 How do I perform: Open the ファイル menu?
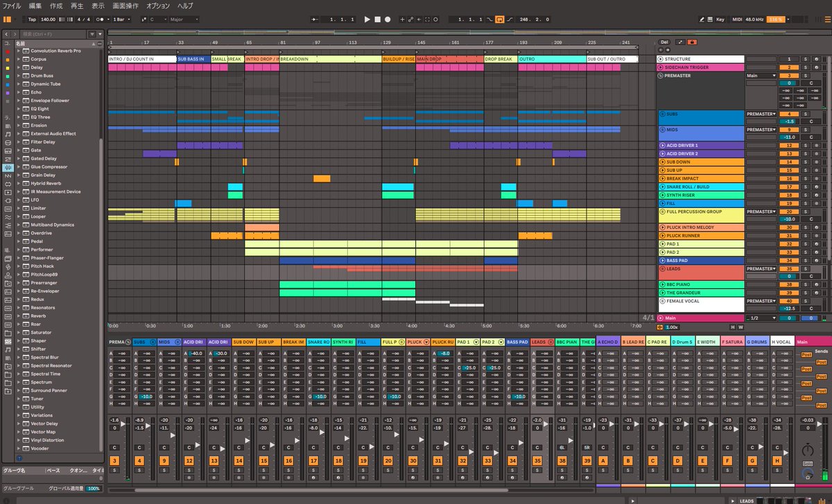pyautogui.click(x=12, y=6)
